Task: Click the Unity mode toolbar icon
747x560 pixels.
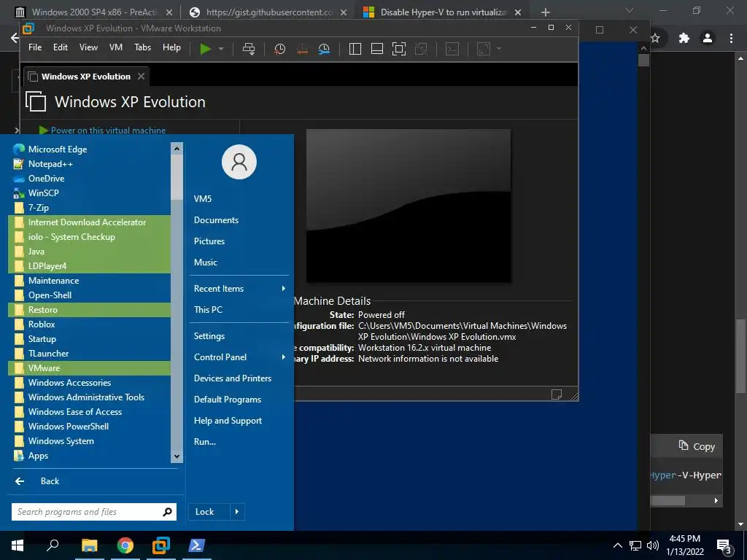Action: 421,49
